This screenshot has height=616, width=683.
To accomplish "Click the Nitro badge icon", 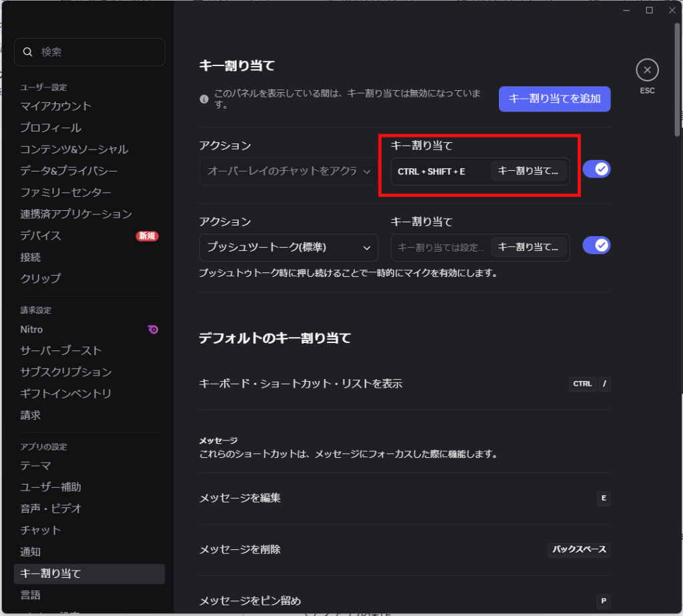I will 153,329.
